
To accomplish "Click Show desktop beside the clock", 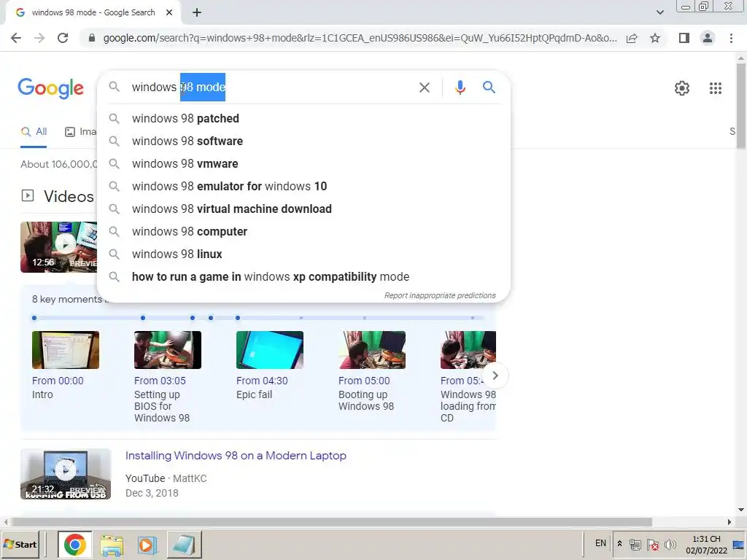I will tap(738, 544).
